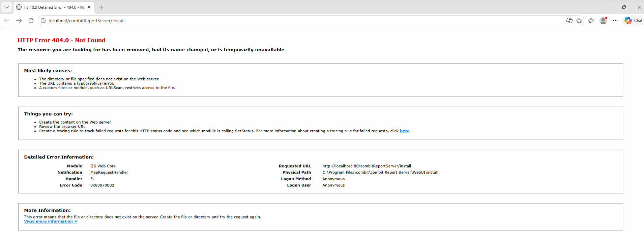
Task: Open 'View more information' link
Action: 51,222
